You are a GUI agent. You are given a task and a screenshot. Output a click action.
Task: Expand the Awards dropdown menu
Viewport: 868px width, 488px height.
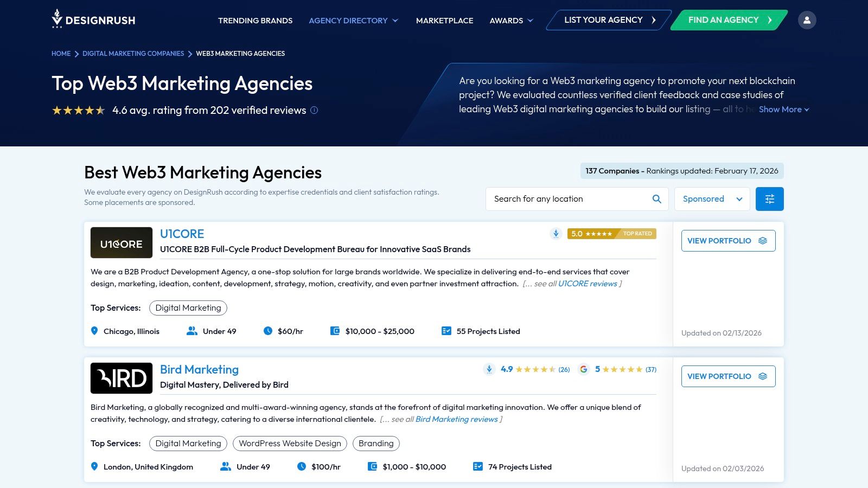(512, 21)
